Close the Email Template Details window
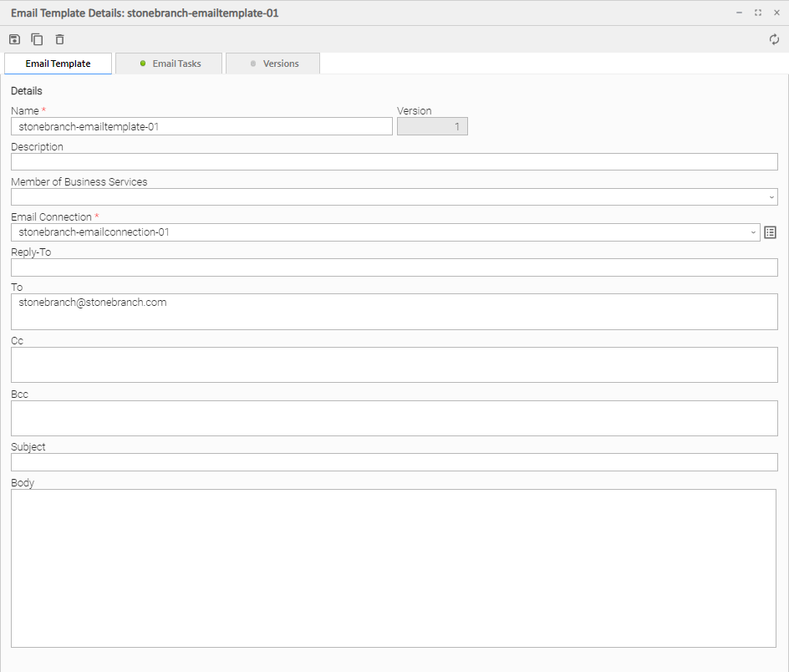Screen dimensions: 789x672 tap(776, 13)
